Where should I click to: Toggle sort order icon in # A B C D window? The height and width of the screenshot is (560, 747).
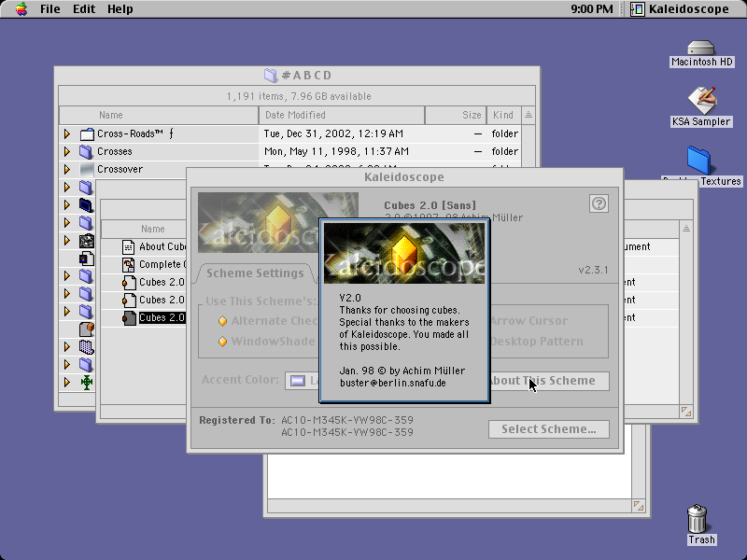click(x=529, y=115)
